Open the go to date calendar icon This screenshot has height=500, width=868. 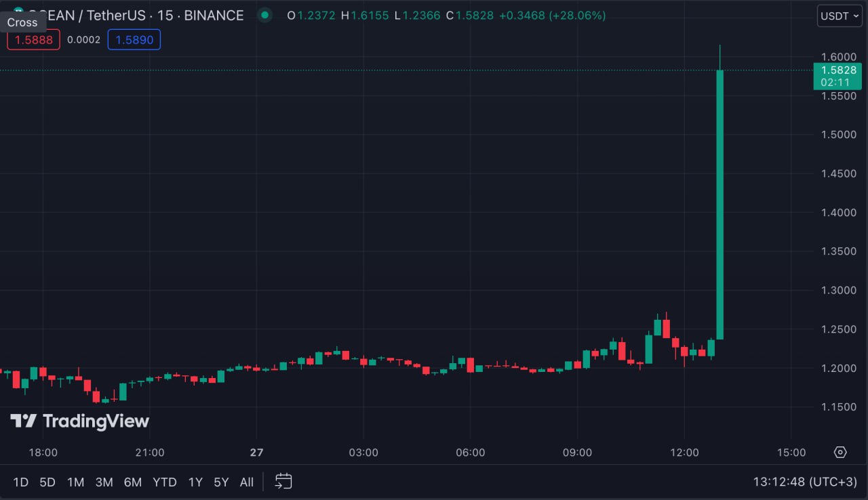(283, 482)
